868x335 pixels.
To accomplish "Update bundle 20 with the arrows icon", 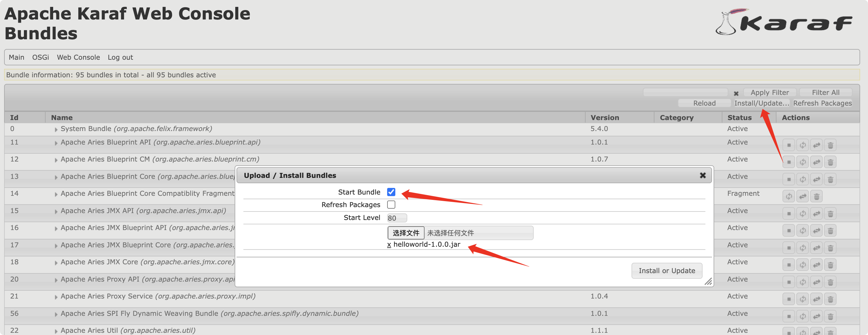I will pos(816,282).
